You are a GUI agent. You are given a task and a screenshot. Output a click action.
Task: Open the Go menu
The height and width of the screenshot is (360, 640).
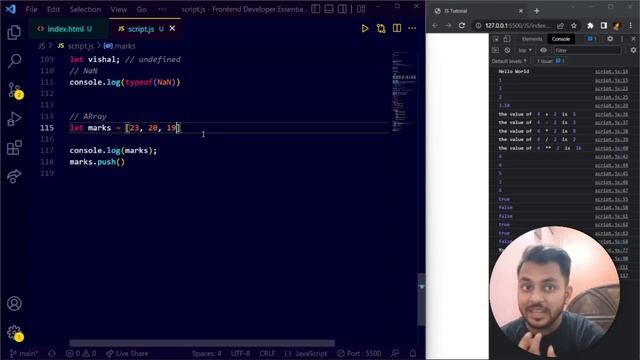click(142, 9)
